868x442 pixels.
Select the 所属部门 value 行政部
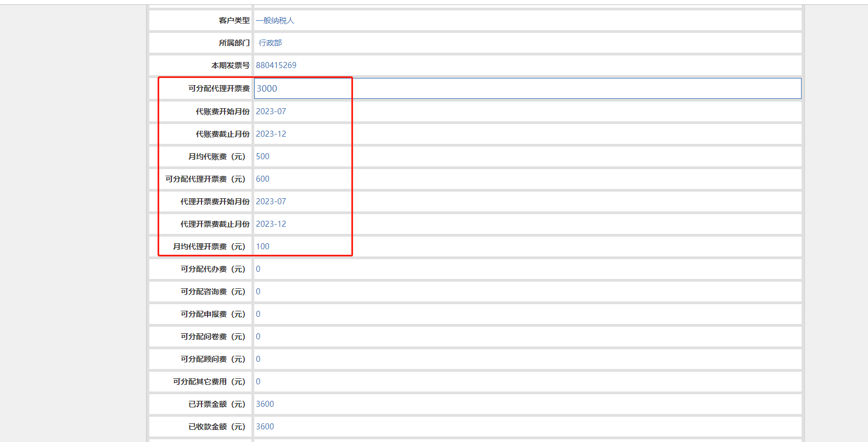click(x=270, y=43)
